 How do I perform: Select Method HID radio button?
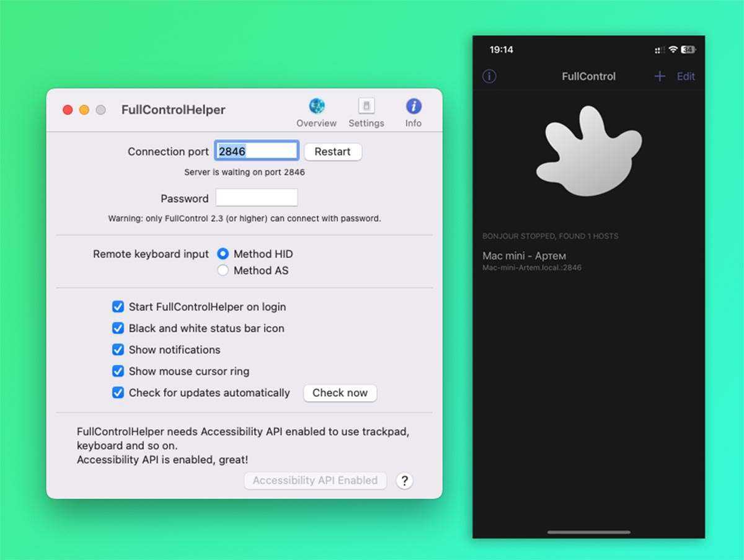pyautogui.click(x=223, y=254)
